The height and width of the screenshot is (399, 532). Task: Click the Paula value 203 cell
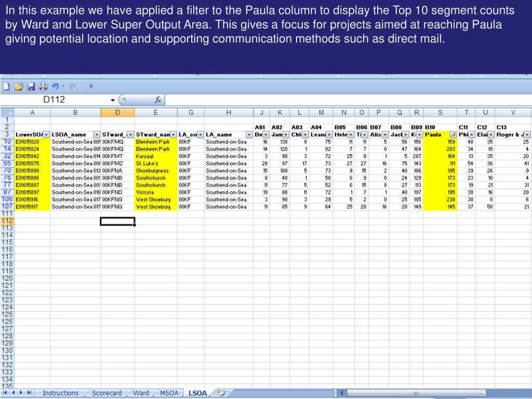point(440,149)
